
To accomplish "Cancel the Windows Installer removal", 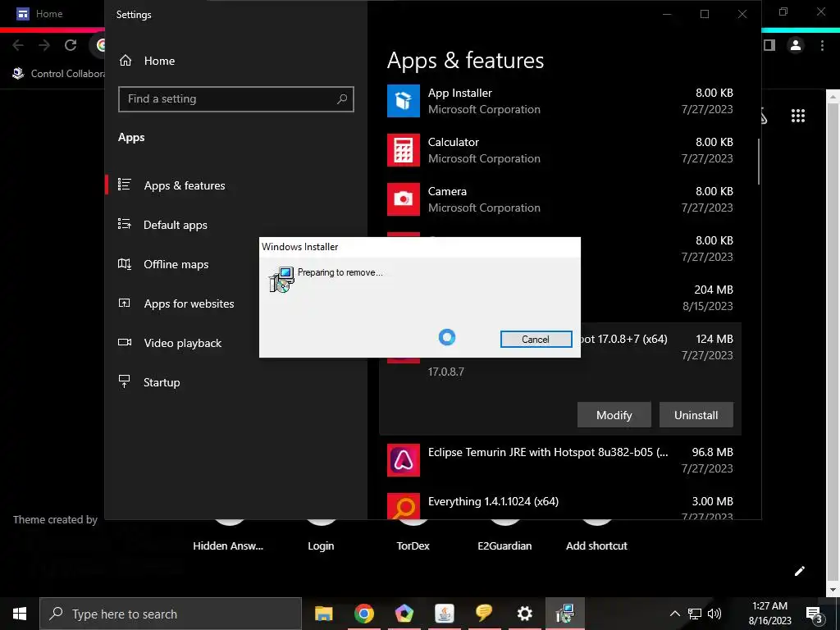I will pos(536,339).
